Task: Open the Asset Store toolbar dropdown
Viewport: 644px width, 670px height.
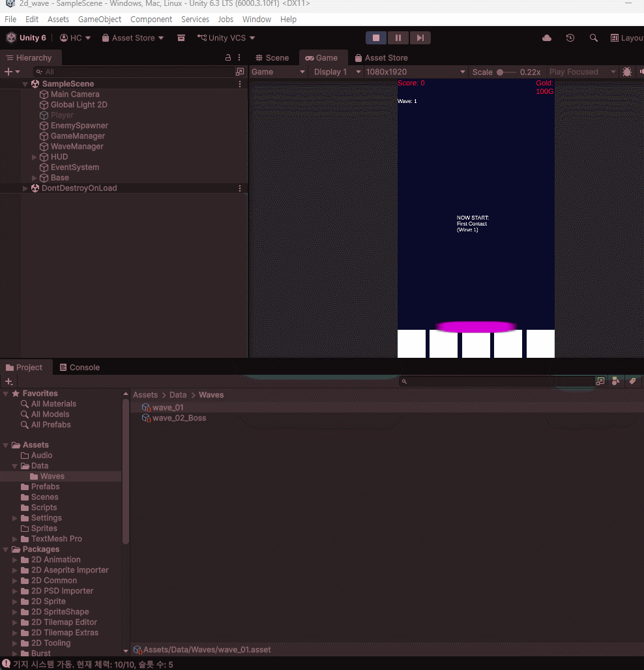Action: (x=133, y=38)
